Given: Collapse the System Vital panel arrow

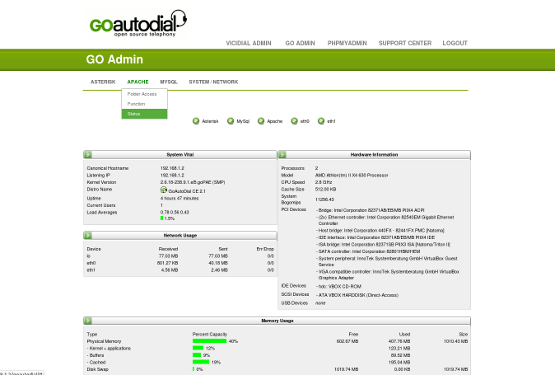Looking at the screenshot, I should (x=88, y=155).
